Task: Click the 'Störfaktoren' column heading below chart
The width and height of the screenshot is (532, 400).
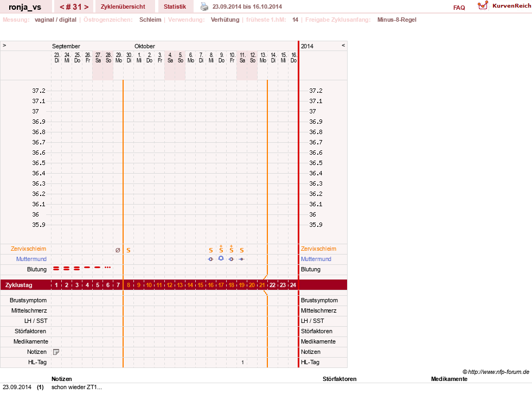Action: (x=339, y=379)
